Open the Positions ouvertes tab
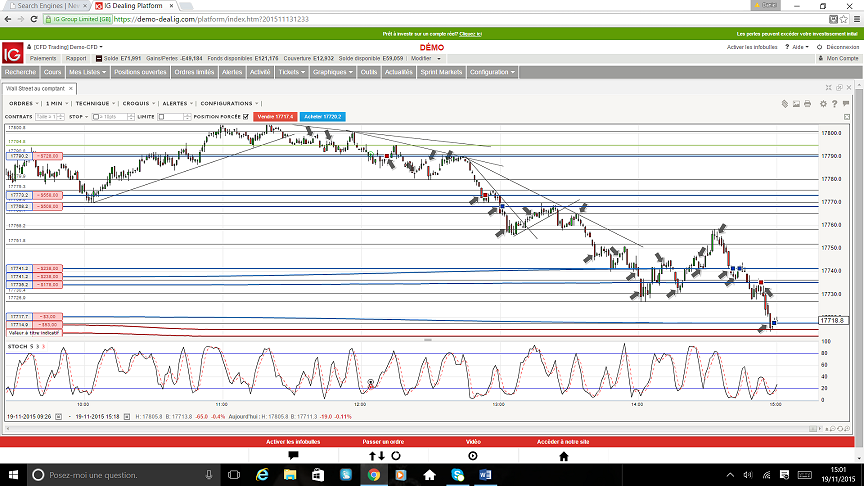This screenshot has height=486, width=864. point(140,72)
